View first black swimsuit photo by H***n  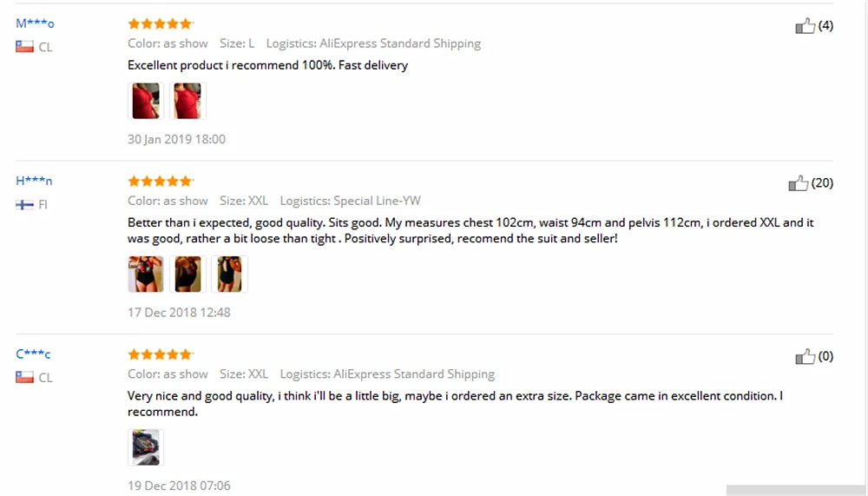[146, 274]
